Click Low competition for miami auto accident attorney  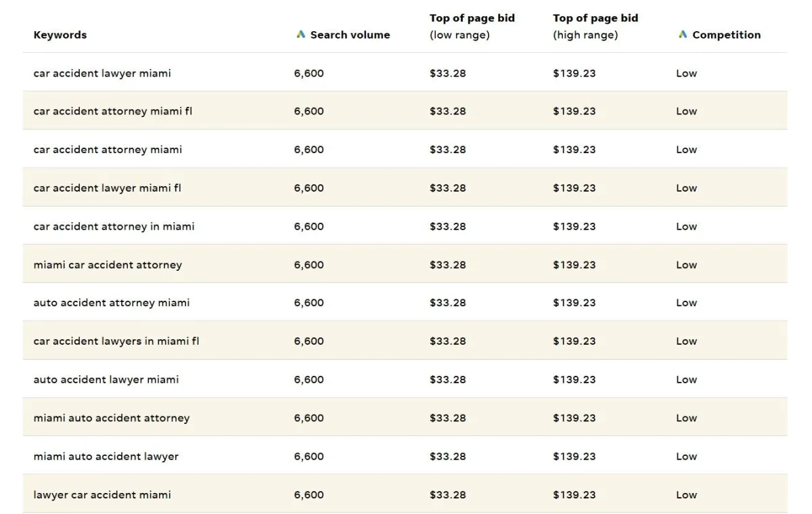[x=686, y=418]
